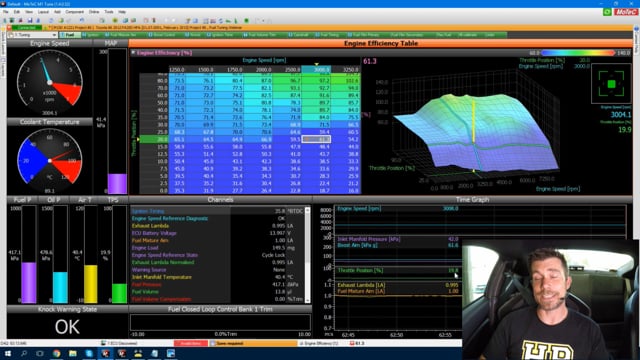Click Engine Speed [rpm] trace in Time Graph

[x=359, y=209]
